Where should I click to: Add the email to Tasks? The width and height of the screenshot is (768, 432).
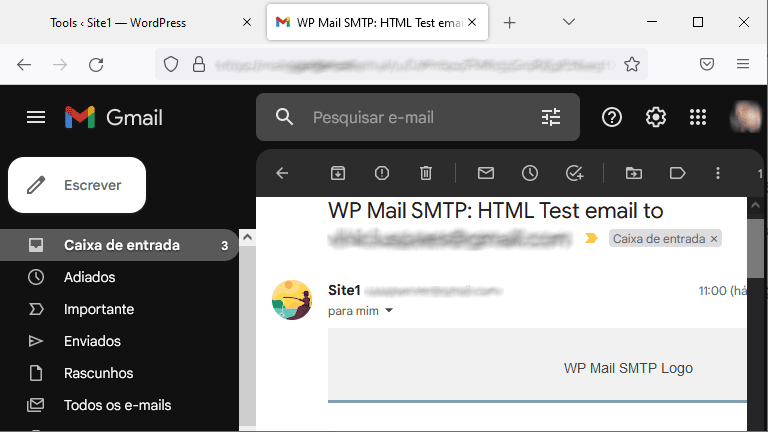tap(574, 173)
